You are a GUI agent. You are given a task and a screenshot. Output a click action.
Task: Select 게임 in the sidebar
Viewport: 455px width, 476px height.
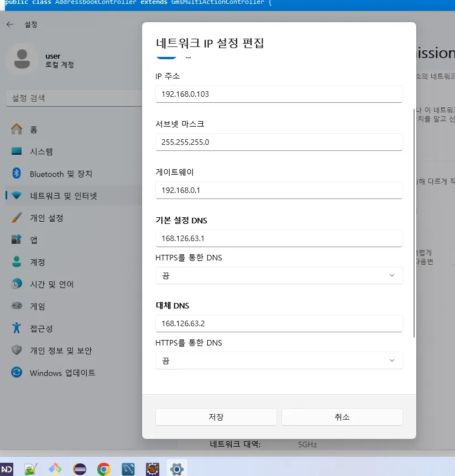[x=38, y=306]
